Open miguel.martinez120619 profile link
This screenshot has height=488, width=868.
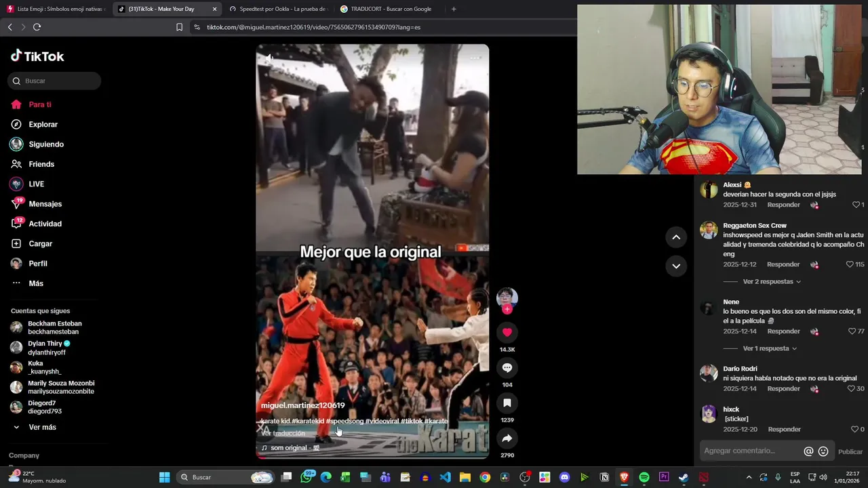[x=302, y=405]
